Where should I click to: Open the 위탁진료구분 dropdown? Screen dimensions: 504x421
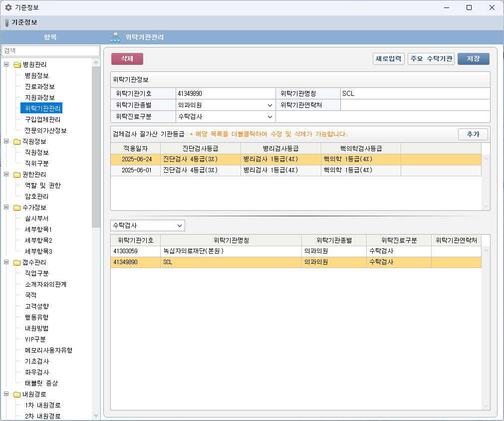pos(269,117)
